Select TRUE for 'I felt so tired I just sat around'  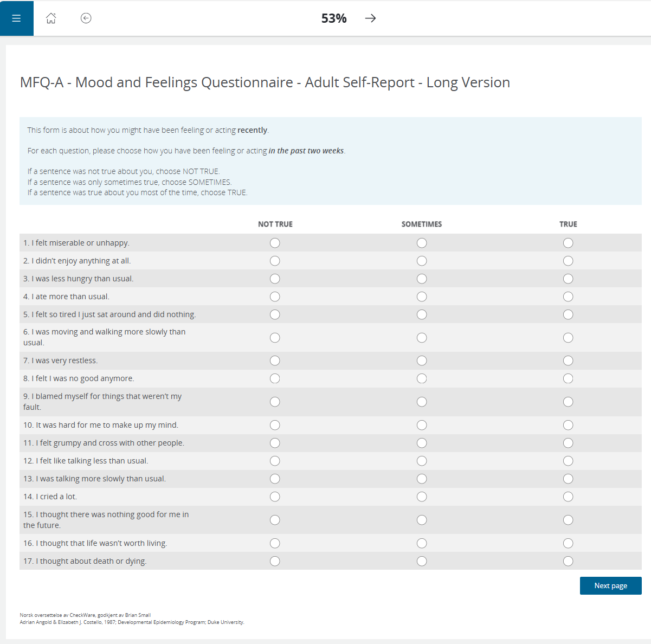point(568,314)
